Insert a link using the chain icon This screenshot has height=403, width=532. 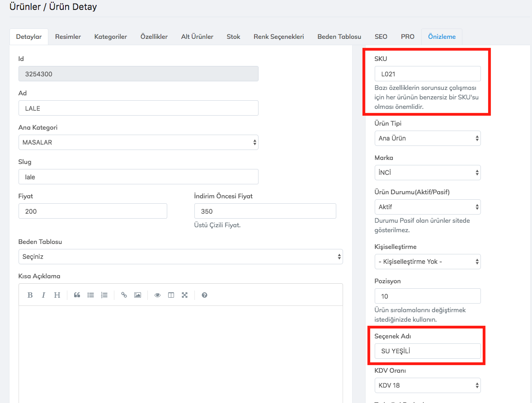tap(124, 295)
